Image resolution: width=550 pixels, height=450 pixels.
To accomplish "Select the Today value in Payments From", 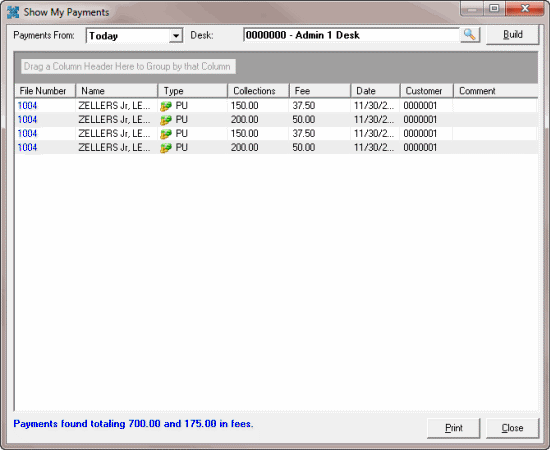I will tap(103, 36).
